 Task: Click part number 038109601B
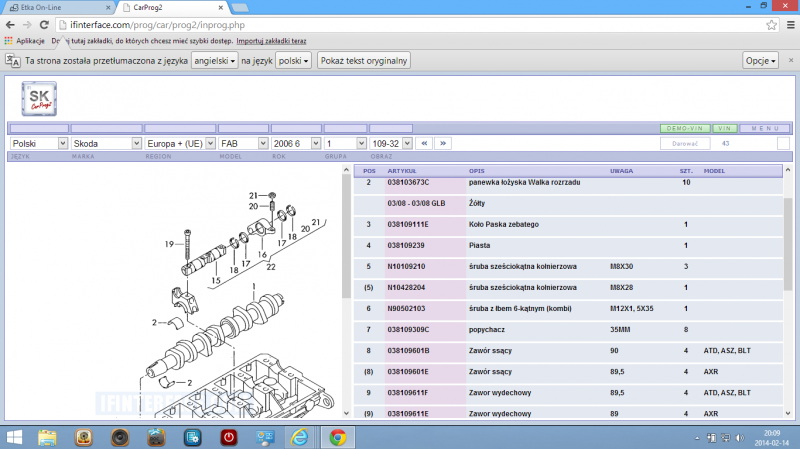(408, 351)
